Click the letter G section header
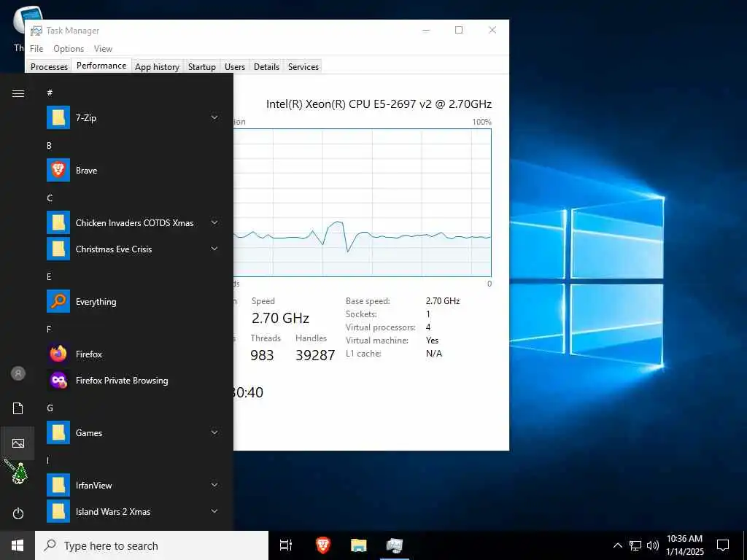The width and height of the screenshot is (747, 560). tap(50, 408)
